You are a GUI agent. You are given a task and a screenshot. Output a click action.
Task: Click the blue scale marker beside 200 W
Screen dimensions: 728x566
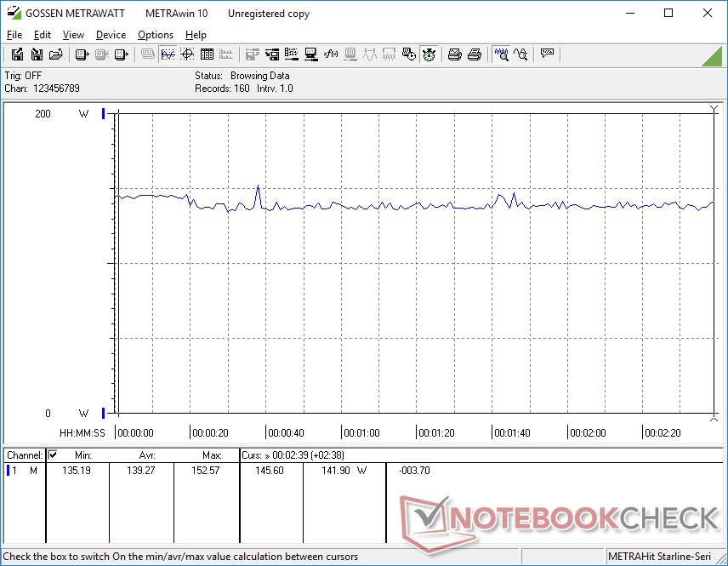click(104, 113)
